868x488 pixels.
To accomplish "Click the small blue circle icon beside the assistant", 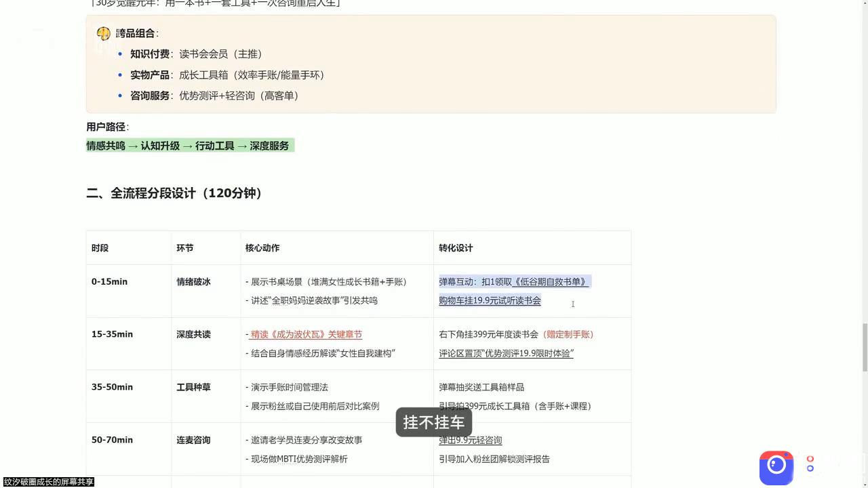I will point(810,468).
